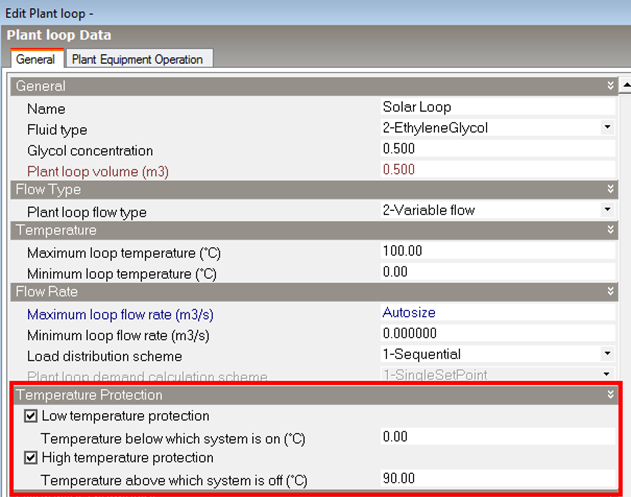
Task: Open Load distribution scheme dropdown
Action: click(606, 354)
